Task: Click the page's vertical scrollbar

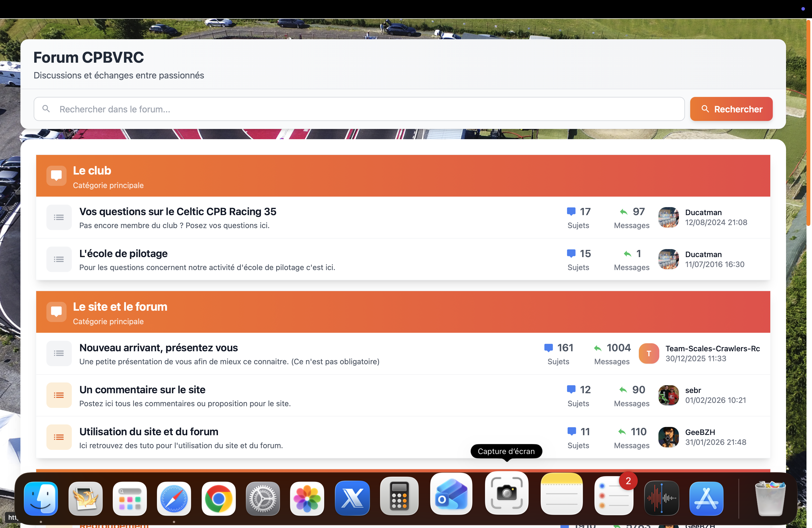Action: pyautogui.click(x=808, y=123)
